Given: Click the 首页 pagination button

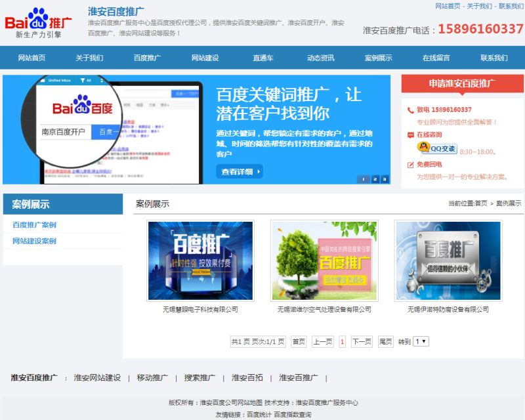Looking at the screenshot, I should (x=299, y=342).
